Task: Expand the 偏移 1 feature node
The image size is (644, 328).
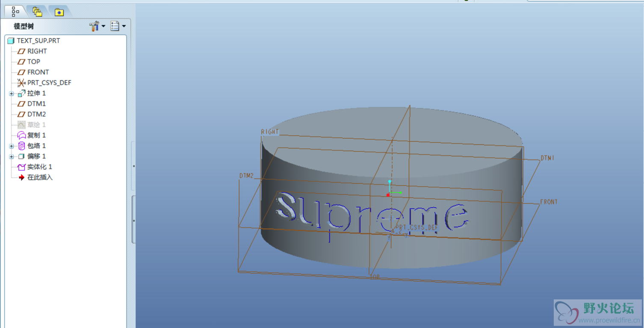Action: click(12, 157)
